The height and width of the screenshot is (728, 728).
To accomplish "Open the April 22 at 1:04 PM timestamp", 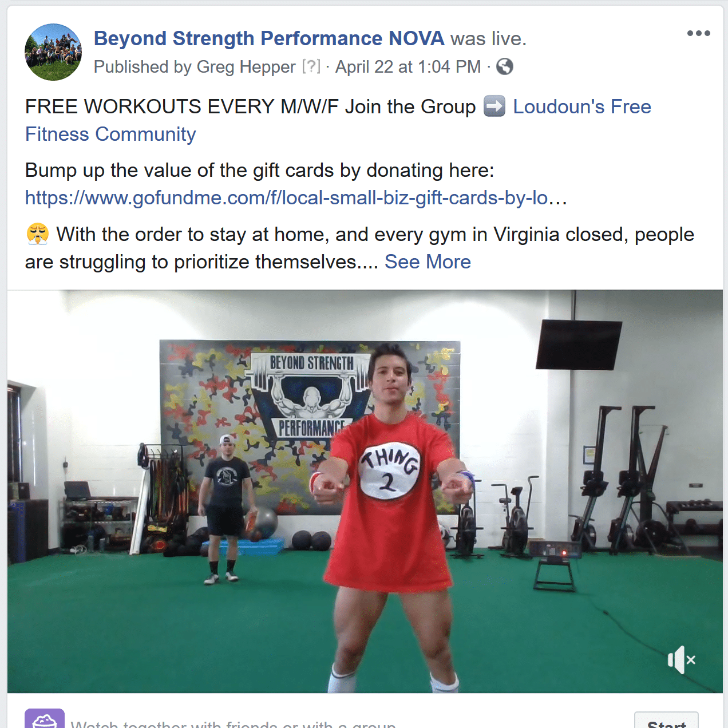I will [x=408, y=67].
